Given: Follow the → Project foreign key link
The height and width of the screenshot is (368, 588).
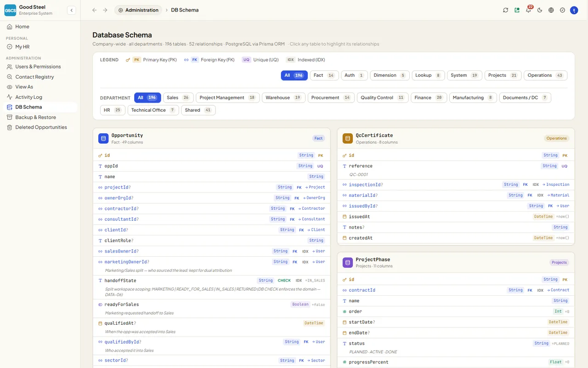Looking at the screenshot, I should 315,187.
